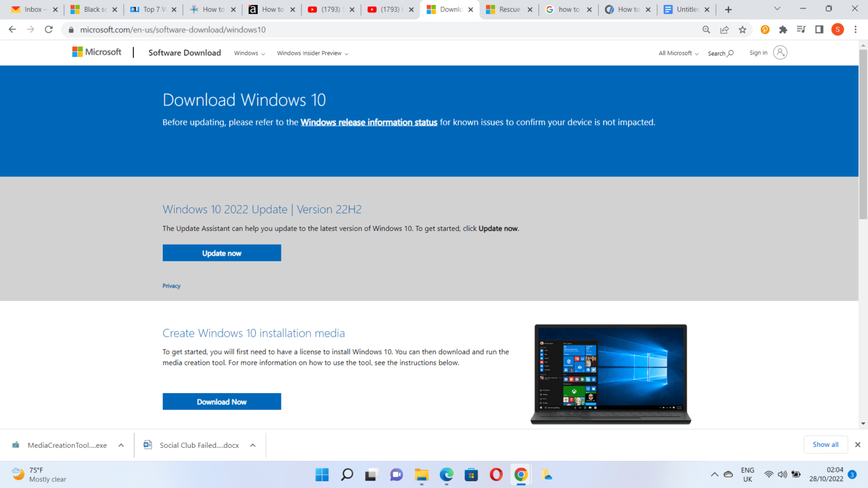Open Opera from the taskbar

pyautogui.click(x=496, y=474)
